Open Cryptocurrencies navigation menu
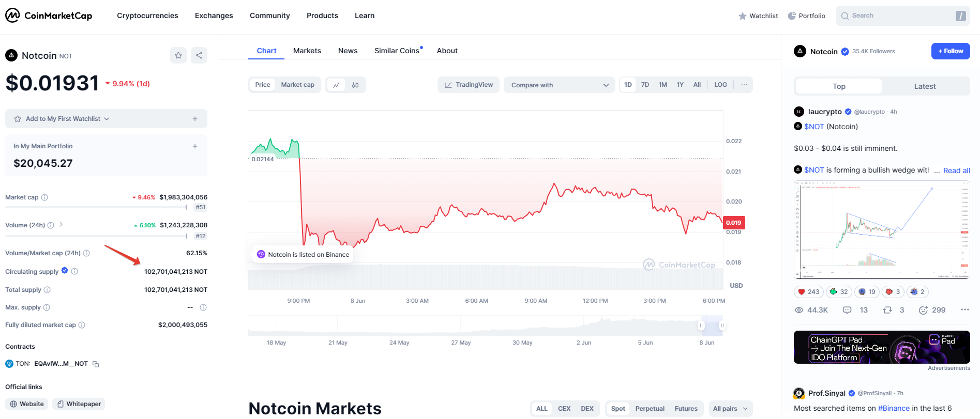Viewport: 980px width, 419px height. click(147, 15)
